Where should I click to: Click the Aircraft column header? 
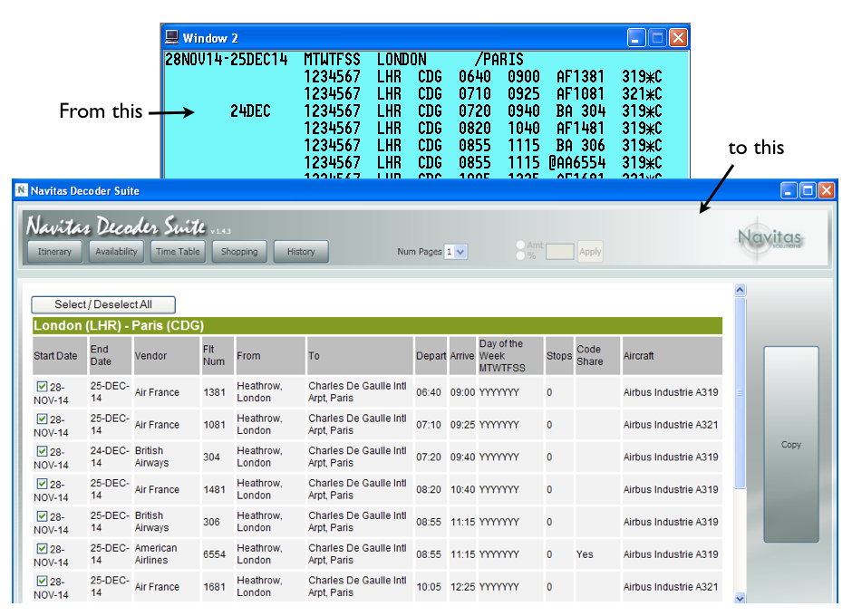coord(673,356)
